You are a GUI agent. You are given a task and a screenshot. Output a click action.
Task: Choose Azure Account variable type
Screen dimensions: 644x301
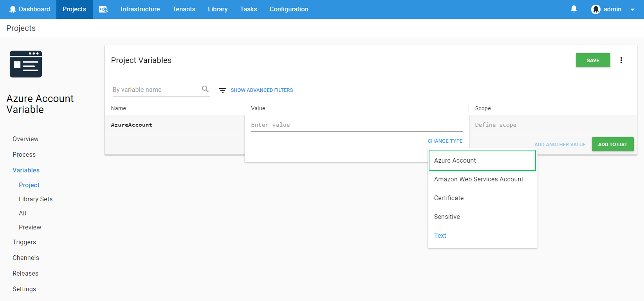click(x=482, y=160)
